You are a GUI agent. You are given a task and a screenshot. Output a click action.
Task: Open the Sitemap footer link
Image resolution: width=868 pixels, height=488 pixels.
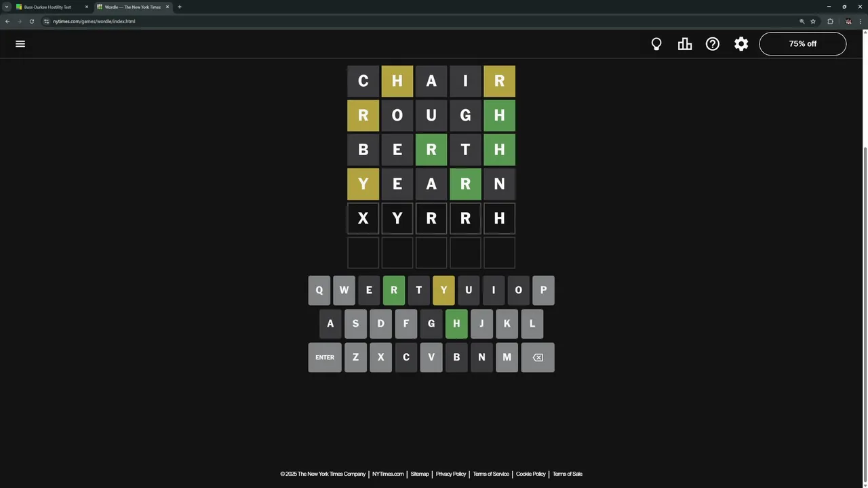click(x=420, y=474)
